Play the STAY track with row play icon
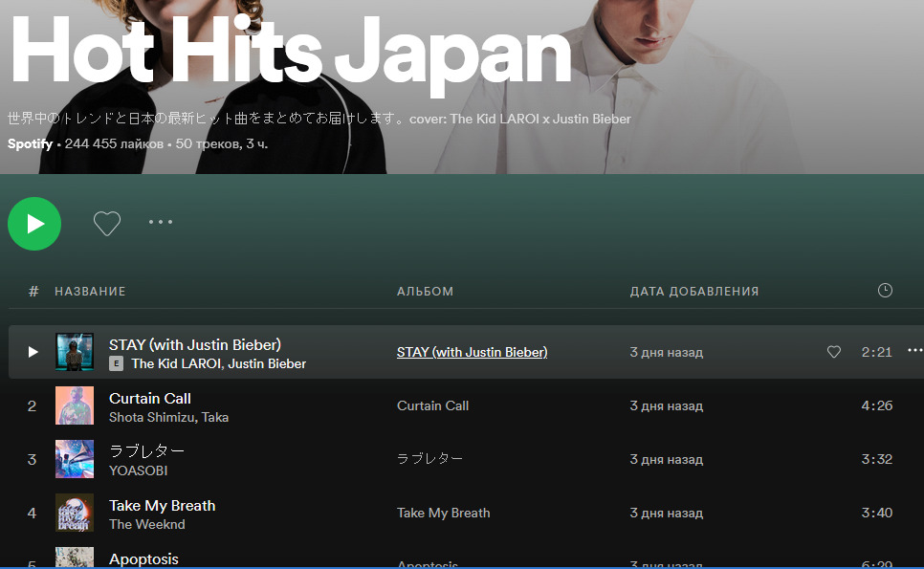 click(33, 352)
